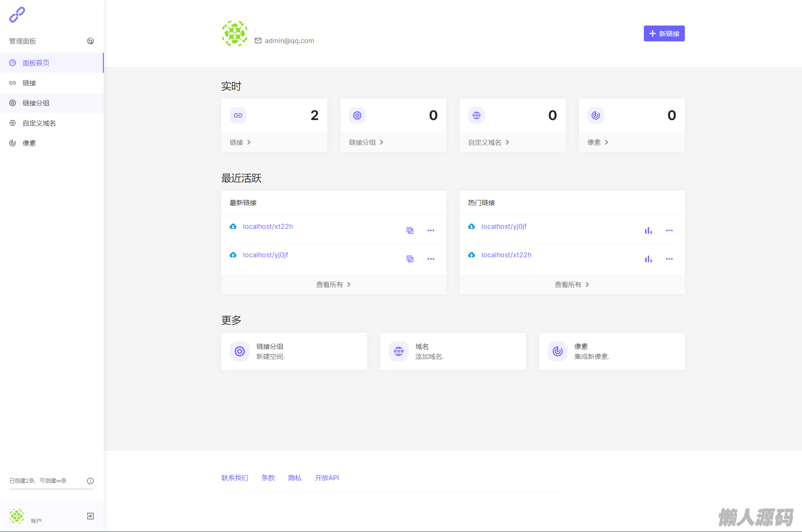Open more options for latest link localhost/yj0jf
This screenshot has width=802, height=532.
pos(430,259)
